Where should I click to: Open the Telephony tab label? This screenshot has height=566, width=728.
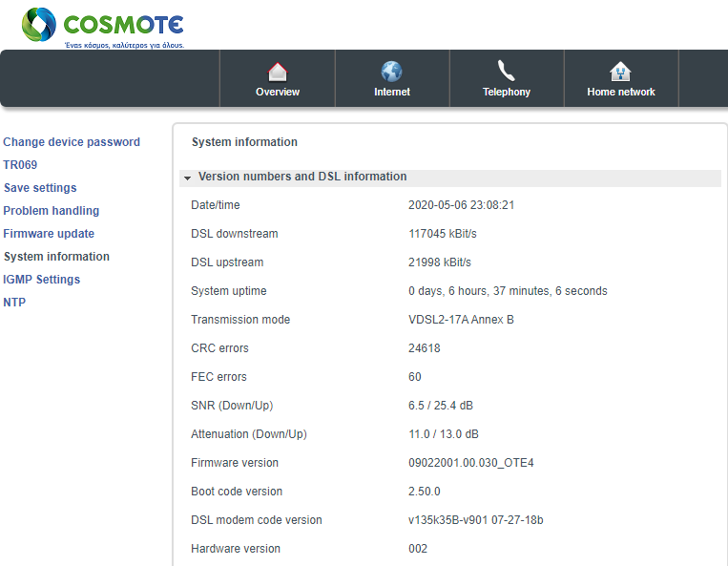click(507, 92)
